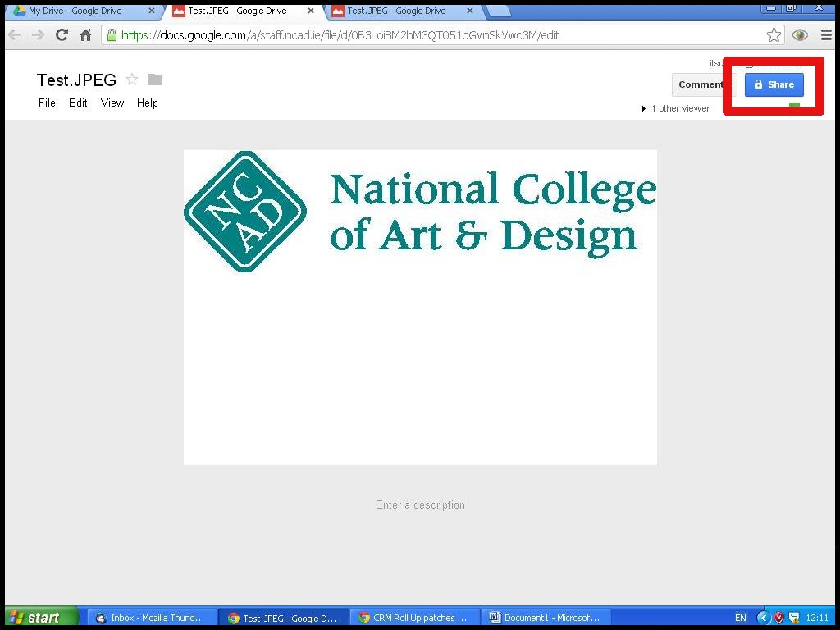Go to Chrome home page
Viewport: 840px width, 630px height.
pyautogui.click(x=85, y=35)
